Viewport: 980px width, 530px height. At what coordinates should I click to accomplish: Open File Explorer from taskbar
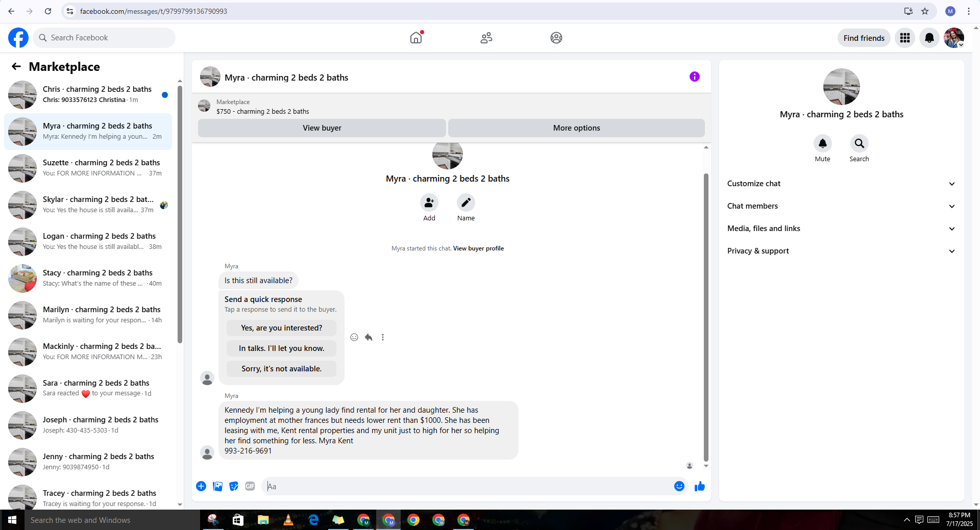coord(263,520)
